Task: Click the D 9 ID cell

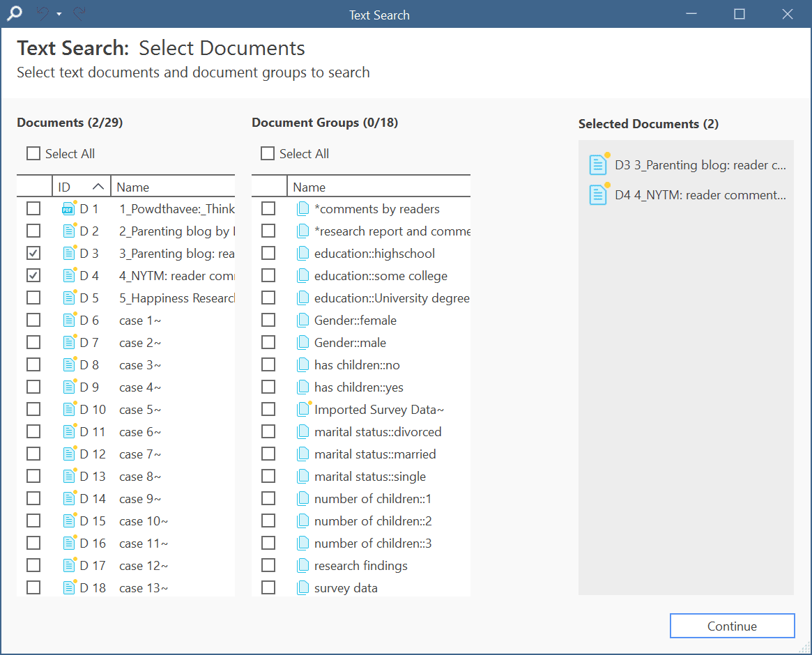Action: point(89,387)
